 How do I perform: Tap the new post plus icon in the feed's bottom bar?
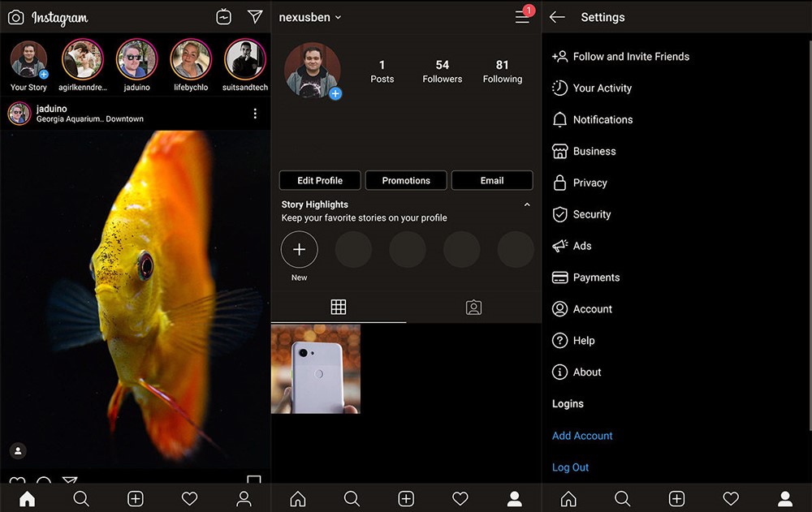coord(136,498)
